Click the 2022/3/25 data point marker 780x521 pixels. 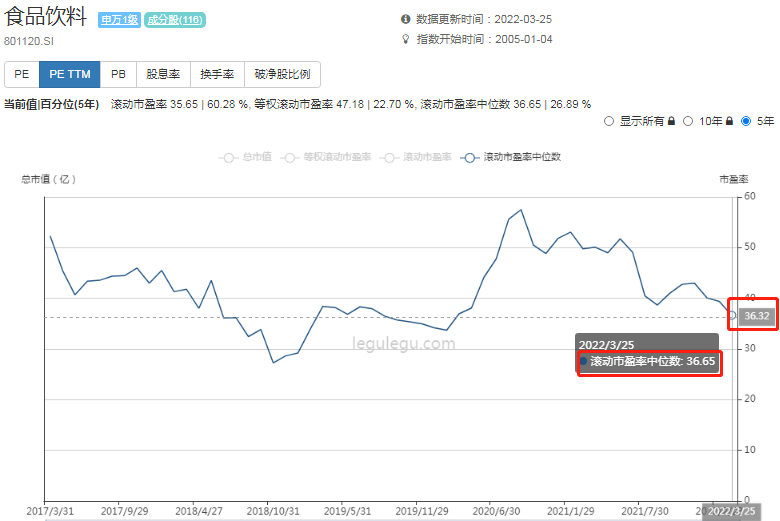[732, 315]
